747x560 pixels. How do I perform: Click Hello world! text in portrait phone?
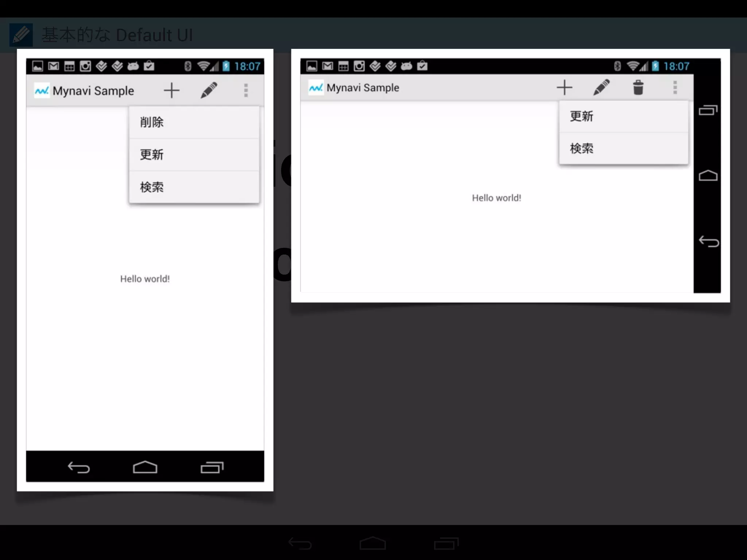click(x=145, y=279)
